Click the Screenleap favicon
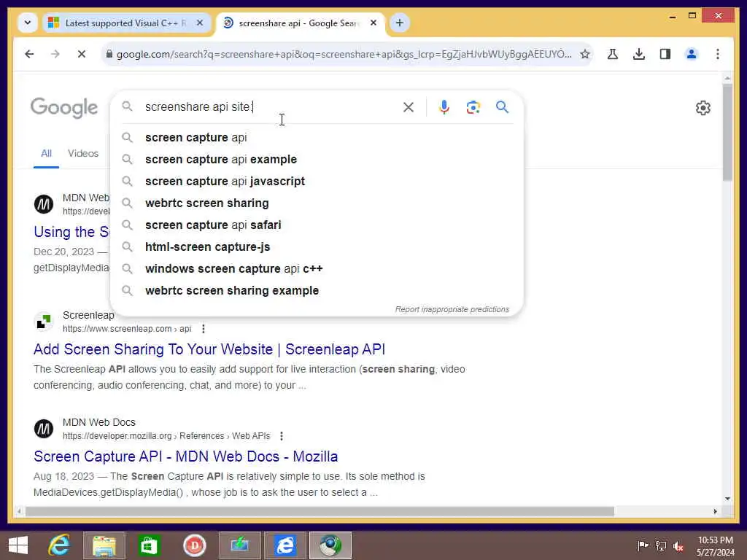The height and width of the screenshot is (560, 747). (44, 322)
